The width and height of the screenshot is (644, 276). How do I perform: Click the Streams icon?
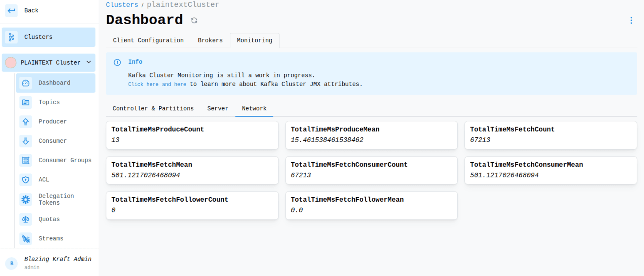pos(26,239)
